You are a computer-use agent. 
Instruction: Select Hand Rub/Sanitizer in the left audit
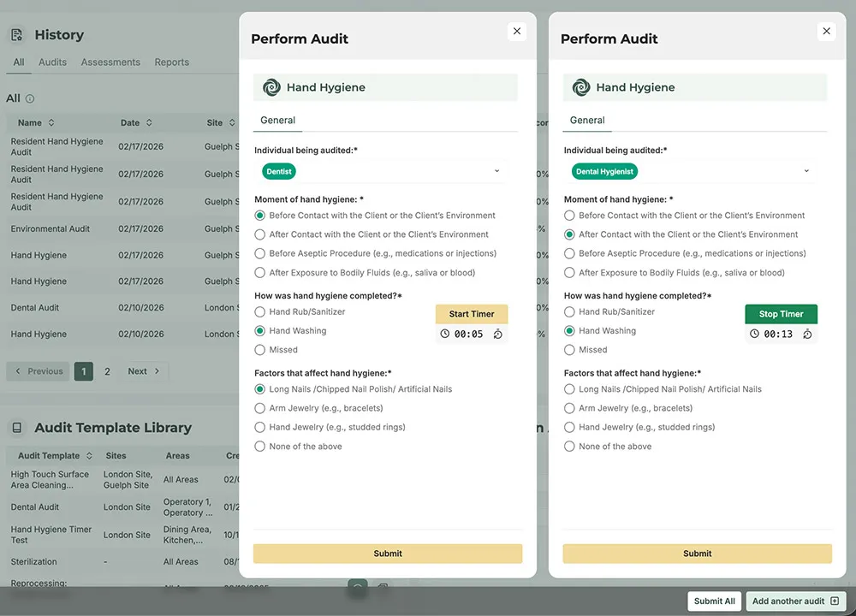(260, 311)
